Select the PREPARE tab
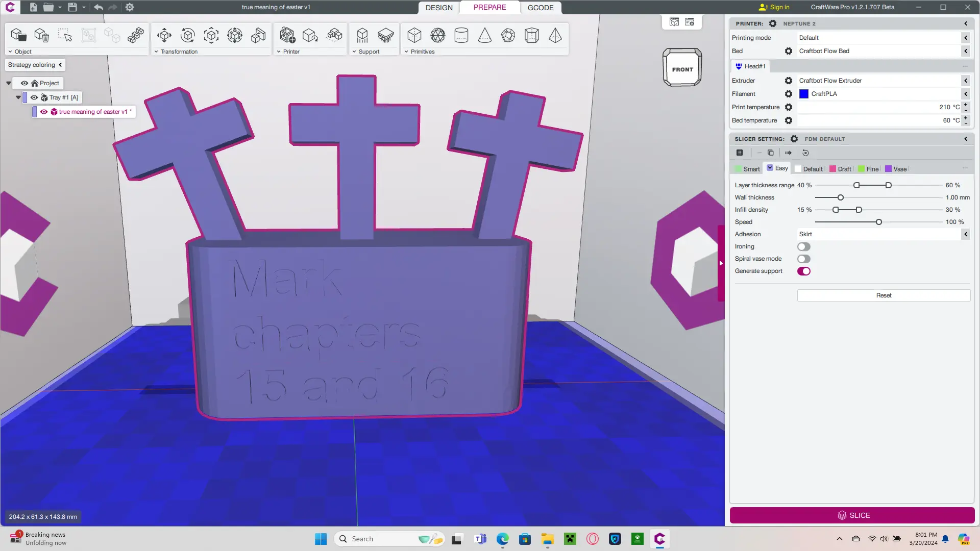Screen dimensions: 980x551 (x=489, y=7)
